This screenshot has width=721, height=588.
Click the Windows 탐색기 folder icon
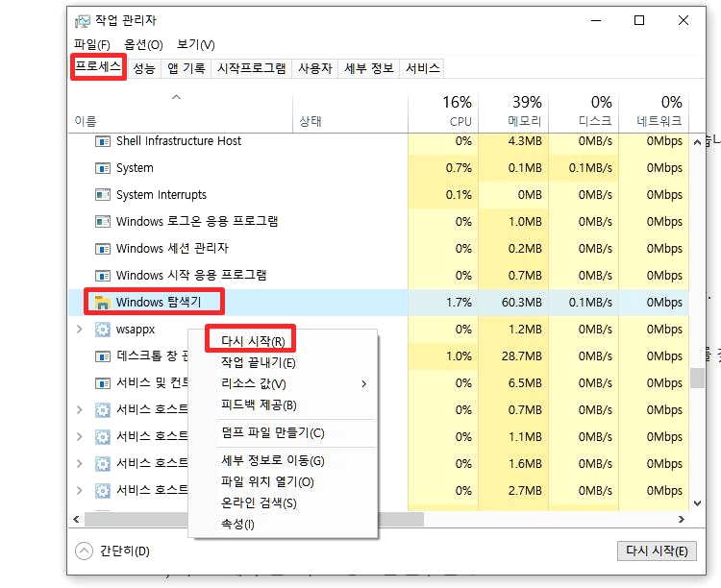[x=102, y=303]
